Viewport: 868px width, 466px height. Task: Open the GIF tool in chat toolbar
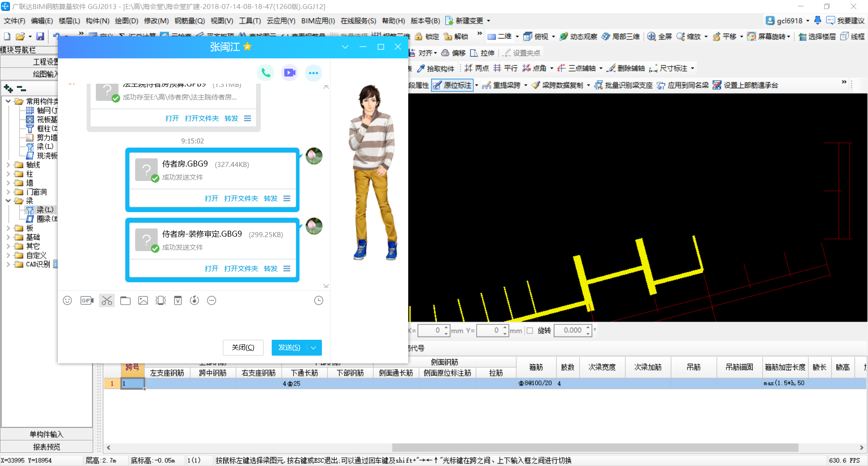click(x=87, y=300)
